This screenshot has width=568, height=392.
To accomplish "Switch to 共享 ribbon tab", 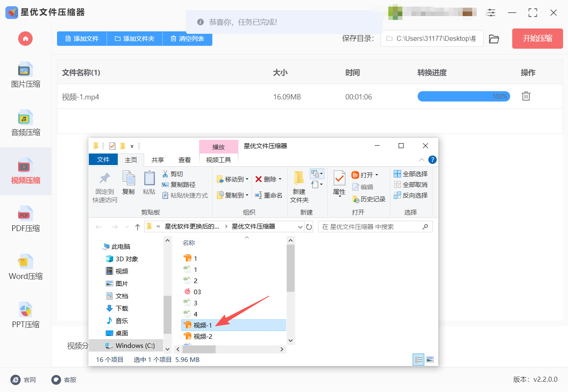I will point(158,160).
